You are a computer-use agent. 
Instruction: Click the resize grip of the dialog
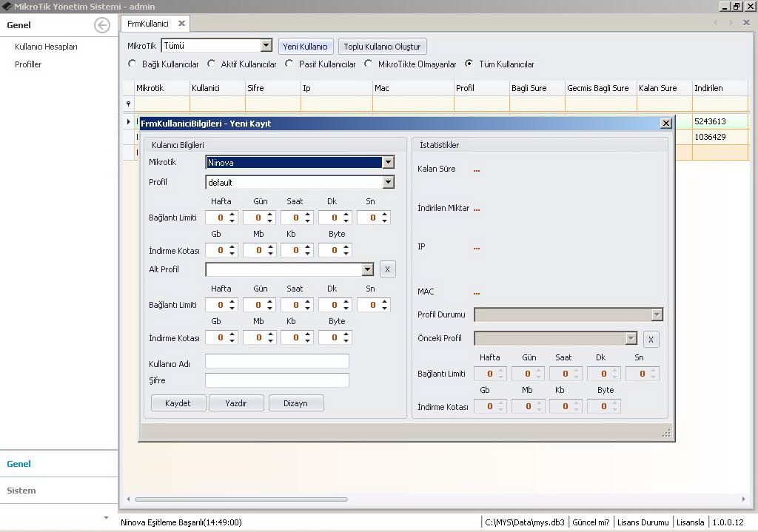[666, 433]
